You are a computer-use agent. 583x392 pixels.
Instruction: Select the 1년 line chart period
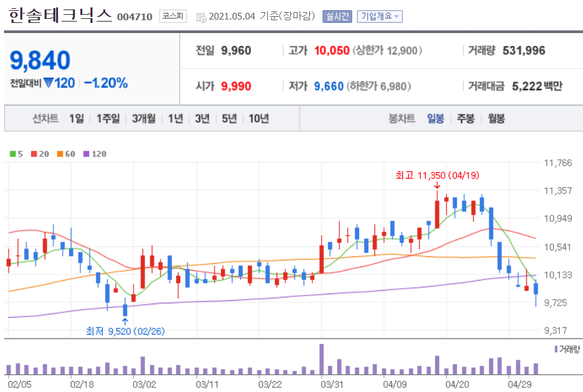(x=175, y=119)
